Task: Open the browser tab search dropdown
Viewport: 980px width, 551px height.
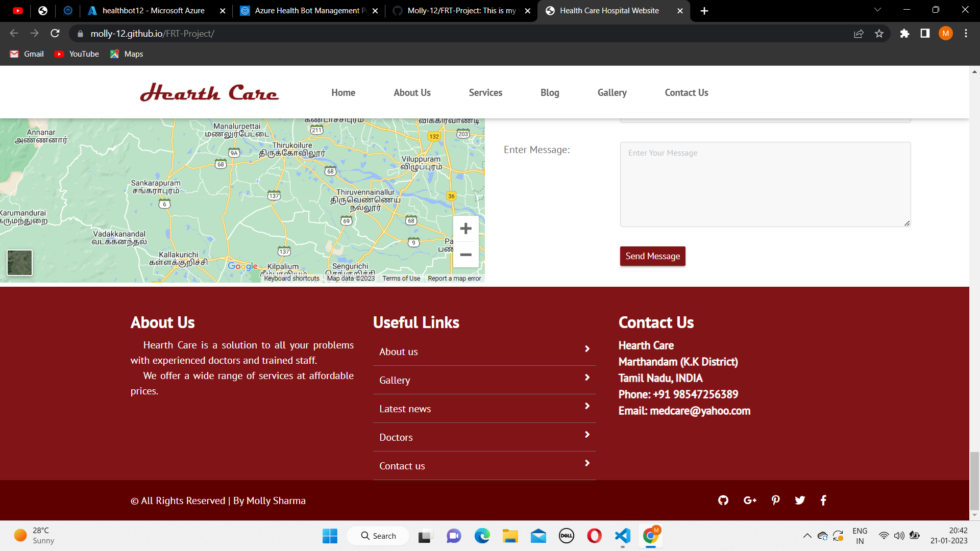Action: (877, 10)
